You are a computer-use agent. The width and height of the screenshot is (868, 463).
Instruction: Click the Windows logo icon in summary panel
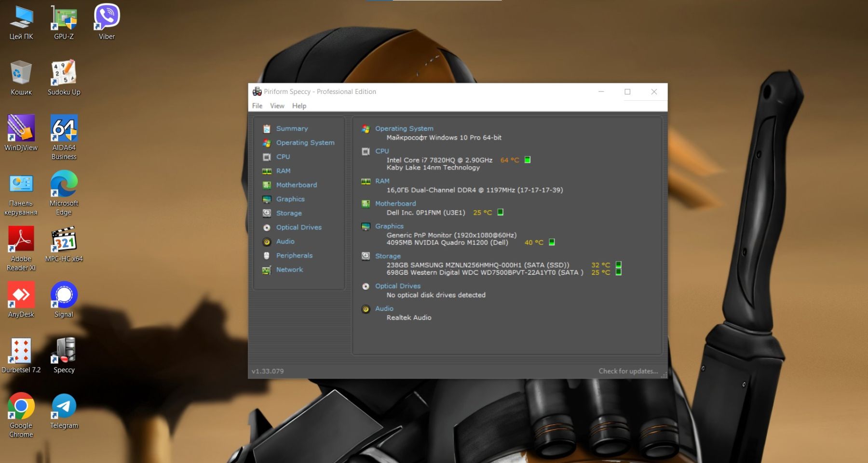366,129
